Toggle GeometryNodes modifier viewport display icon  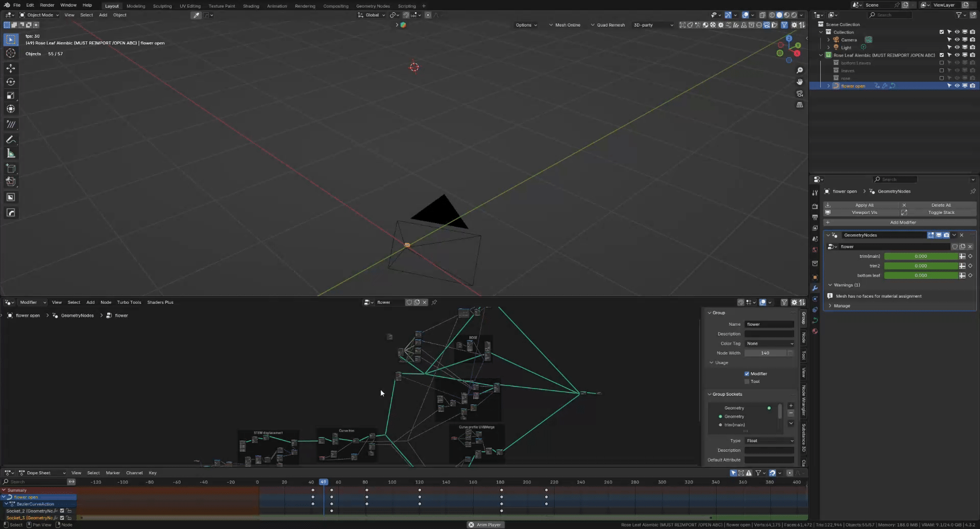pyautogui.click(x=939, y=235)
